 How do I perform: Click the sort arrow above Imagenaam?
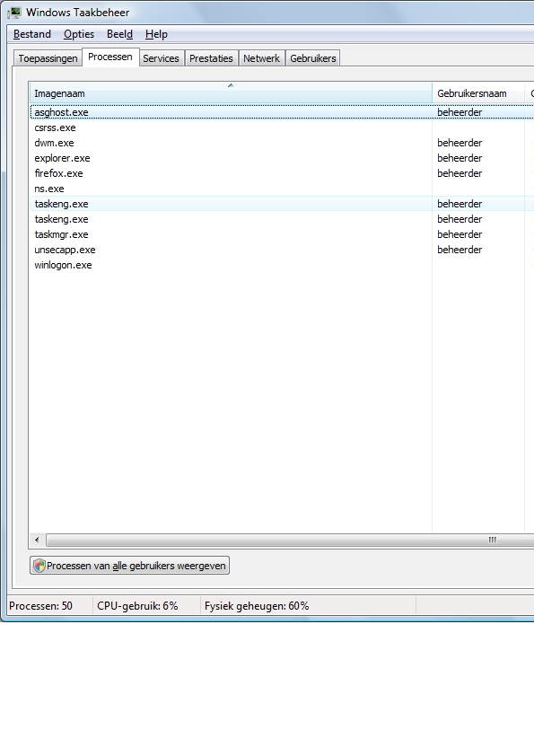(x=231, y=85)
